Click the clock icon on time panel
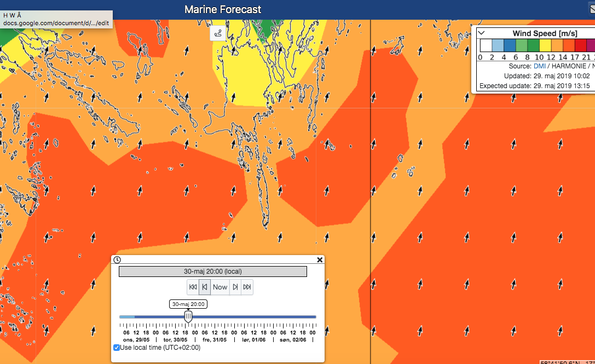Image resolution: width=595 pixels, height=364 pixels. point(117,260)
